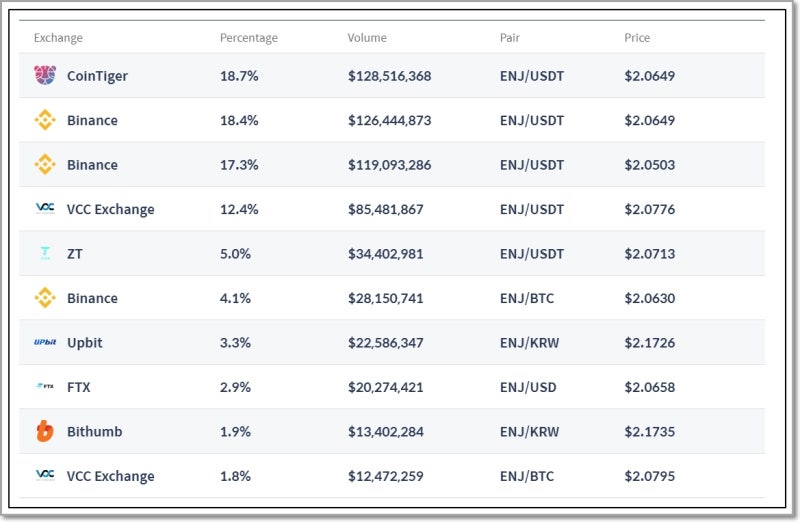Open the CoinTiger exchange link
The width and height of the screenshot is (800, 522).
97,76
